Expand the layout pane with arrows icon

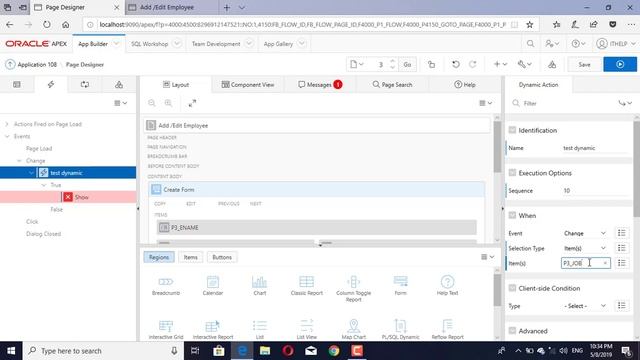[192, 103]
